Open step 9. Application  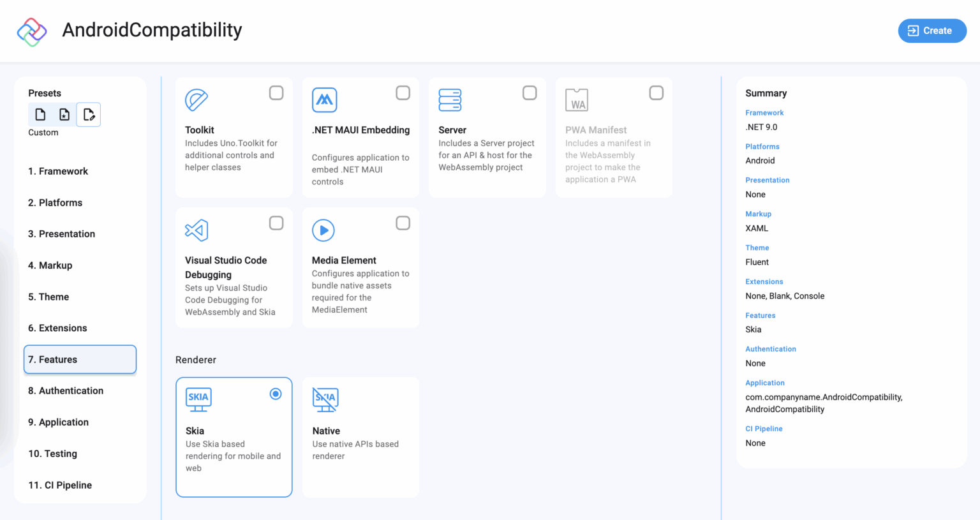[80, 422]
